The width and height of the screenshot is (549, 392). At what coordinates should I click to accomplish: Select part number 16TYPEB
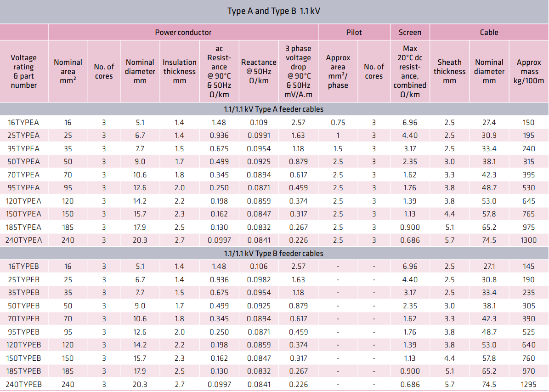point(23,267)
